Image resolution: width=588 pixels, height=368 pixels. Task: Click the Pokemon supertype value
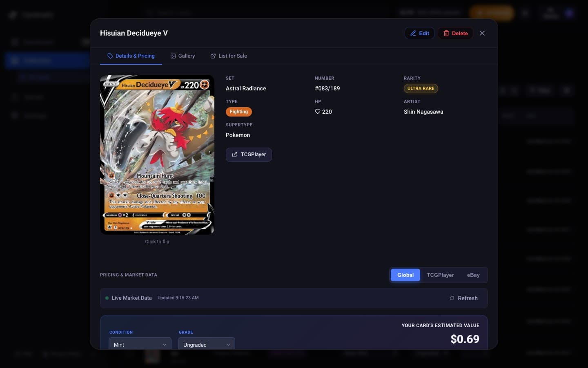pos(238,135)
